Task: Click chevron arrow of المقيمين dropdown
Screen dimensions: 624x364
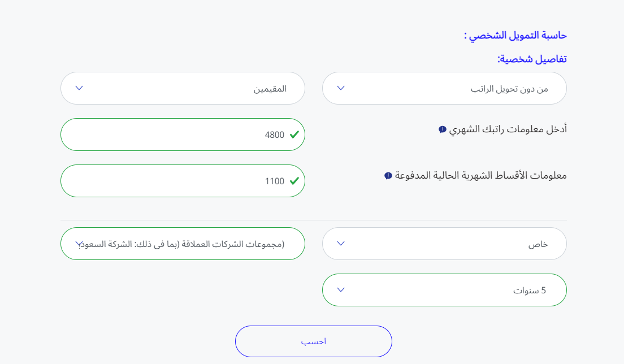Action: (79, 88)
